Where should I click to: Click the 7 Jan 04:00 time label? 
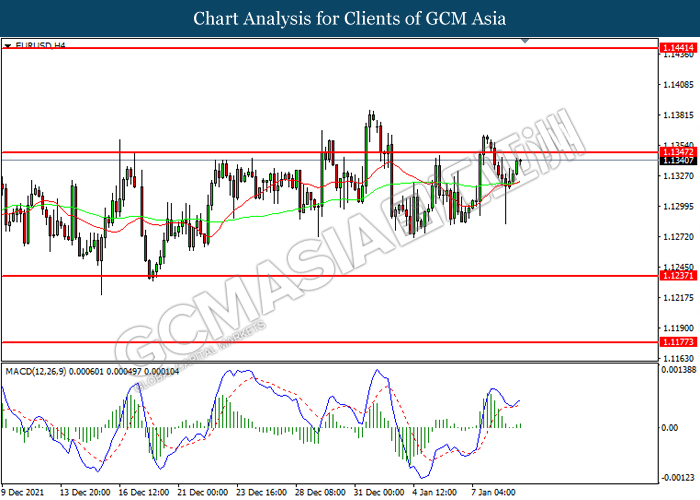click(494, 492)
